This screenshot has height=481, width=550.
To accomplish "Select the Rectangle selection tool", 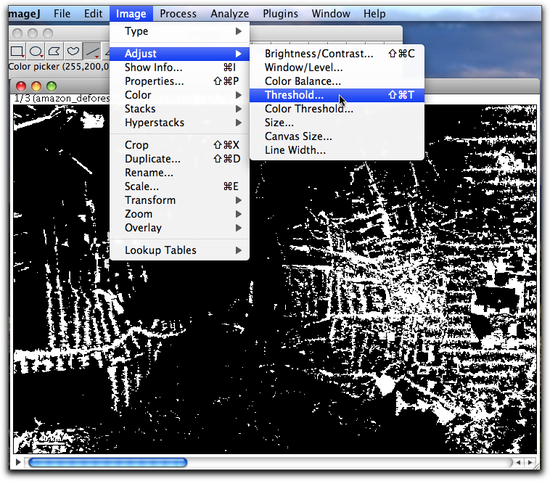I will 17,52.
